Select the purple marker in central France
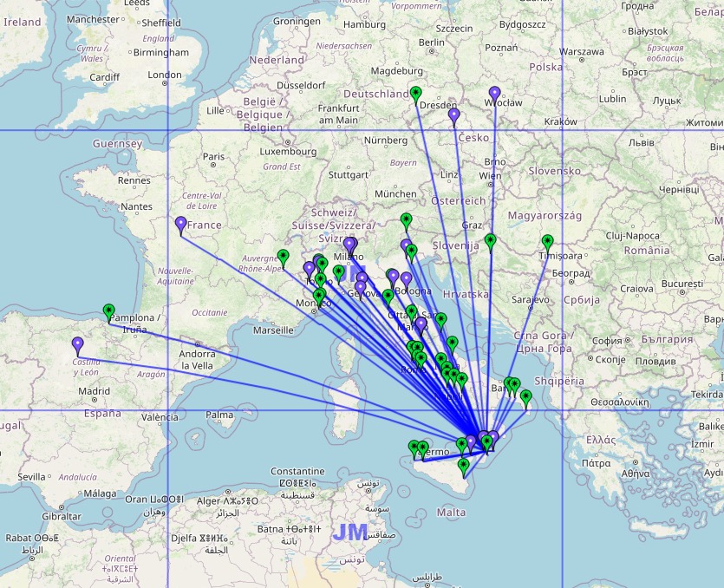 tap(181, 225)
